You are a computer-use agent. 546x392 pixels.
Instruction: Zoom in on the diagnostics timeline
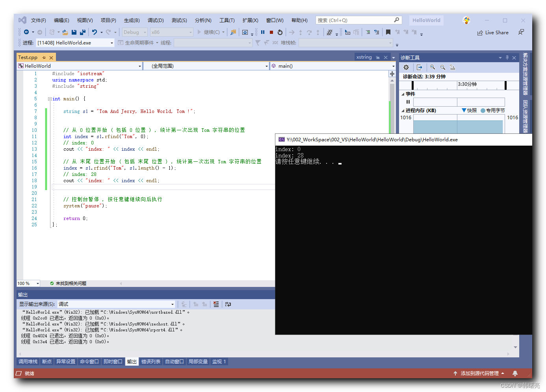[x=433, y=67]
